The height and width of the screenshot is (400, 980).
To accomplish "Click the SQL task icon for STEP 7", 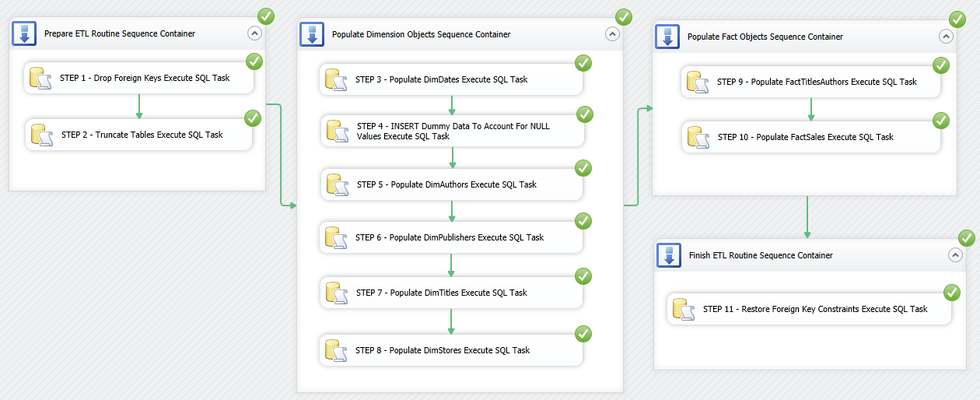I will [337, 293].
